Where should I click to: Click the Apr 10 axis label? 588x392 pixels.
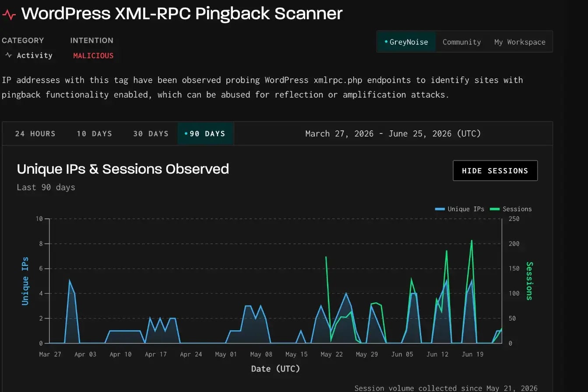(x=120, y=354)
